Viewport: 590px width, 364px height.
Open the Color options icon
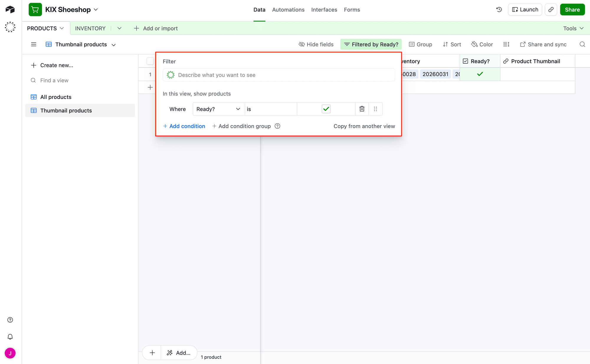(482, 44)
